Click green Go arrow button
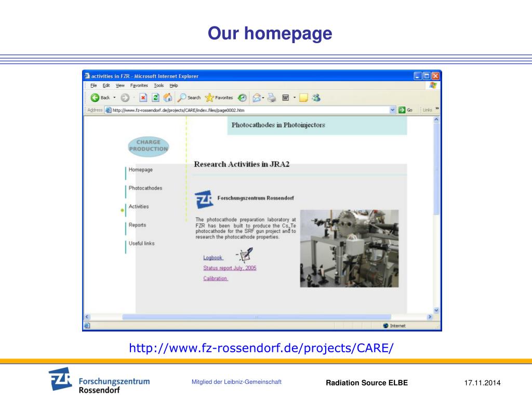The width and height of the screenshot is (532, 399). pyautogui.click(x=402, y=110)
